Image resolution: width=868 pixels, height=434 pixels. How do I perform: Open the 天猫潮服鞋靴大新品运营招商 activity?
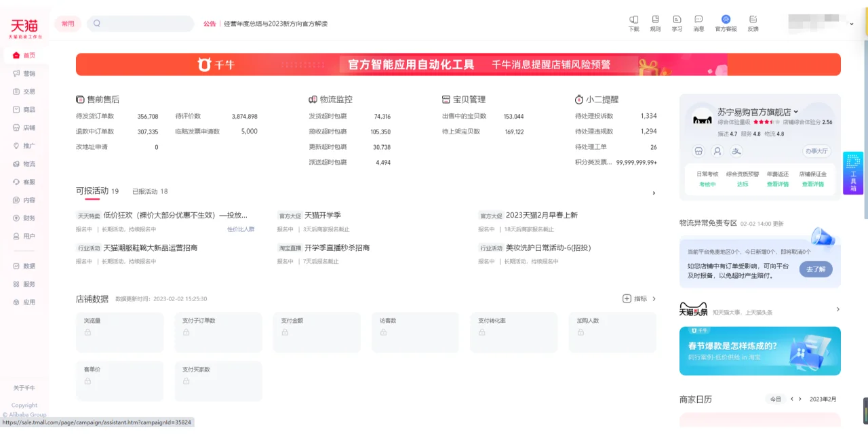[x=151, y=248]
